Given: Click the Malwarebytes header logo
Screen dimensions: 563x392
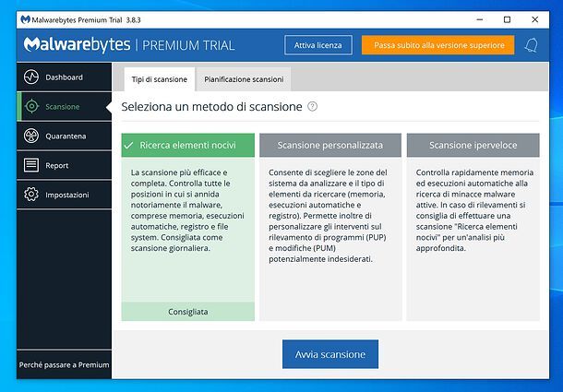Looking at the screenshot, I should 77,45.
